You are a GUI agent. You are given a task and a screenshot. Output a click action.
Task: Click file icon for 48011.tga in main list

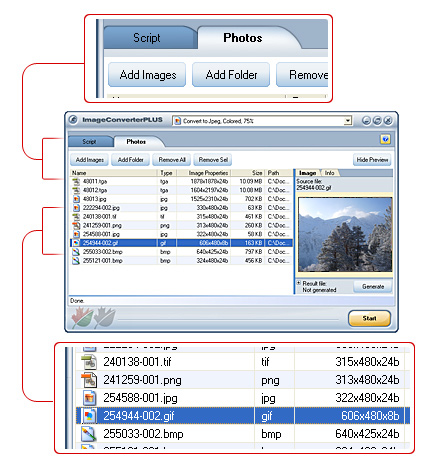76,181
